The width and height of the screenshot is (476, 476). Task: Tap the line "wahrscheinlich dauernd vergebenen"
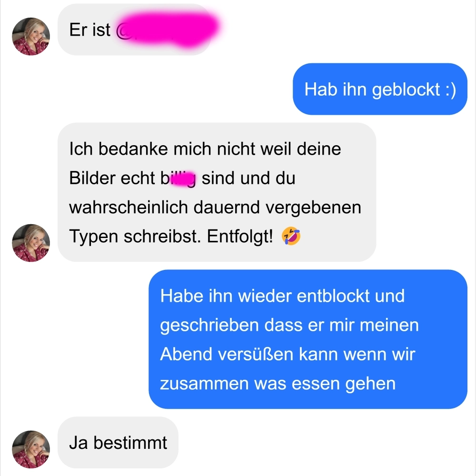click(x=215, y=208)
